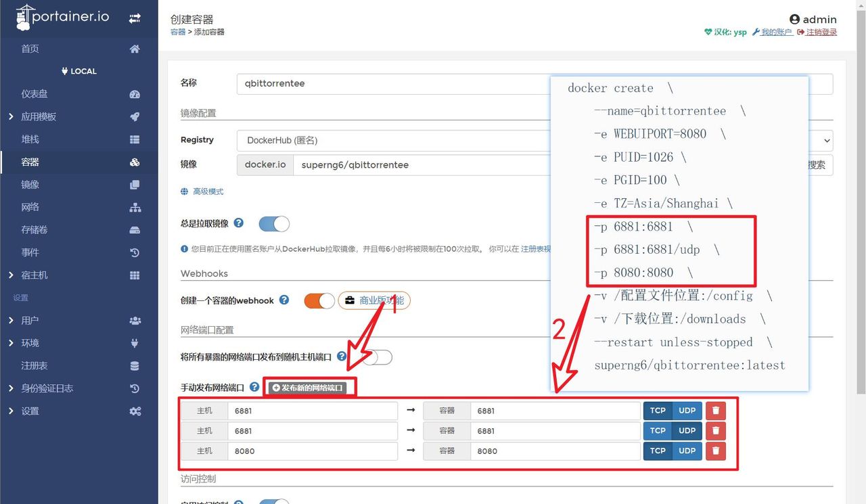Toggle 总是拉取镜像 switch

click(274, 224)
